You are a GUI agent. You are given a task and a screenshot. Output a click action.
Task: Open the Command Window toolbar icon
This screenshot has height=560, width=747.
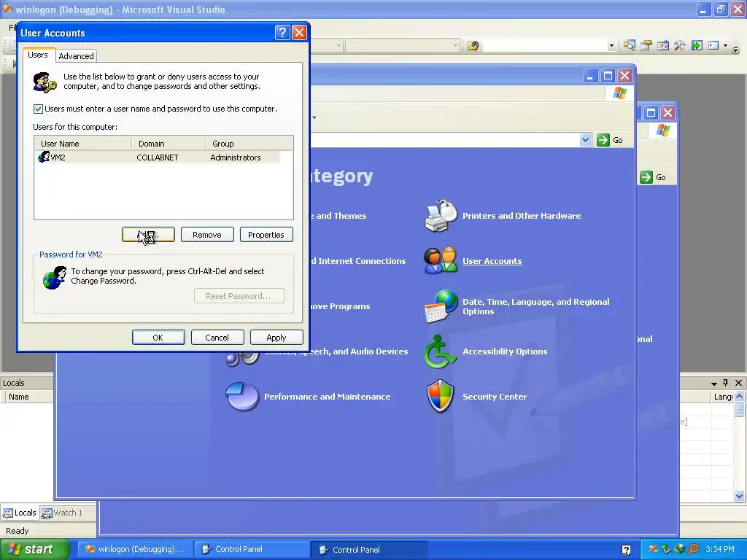pos(713,46)
